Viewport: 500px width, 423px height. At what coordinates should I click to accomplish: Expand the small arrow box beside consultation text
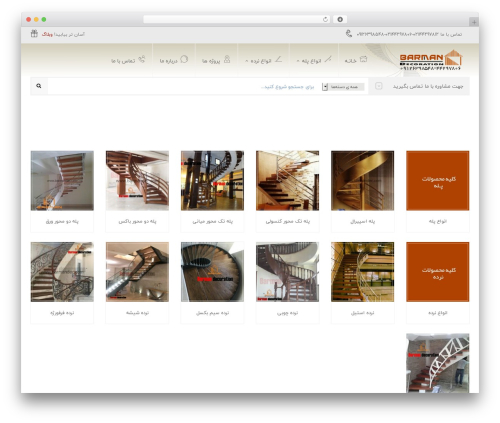coord(379,86)
